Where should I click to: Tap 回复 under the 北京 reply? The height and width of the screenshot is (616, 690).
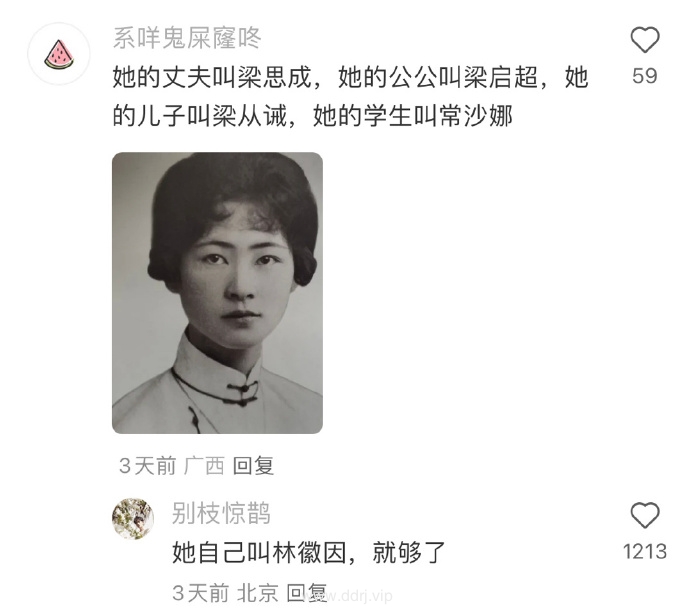click(x=307, y=593)
